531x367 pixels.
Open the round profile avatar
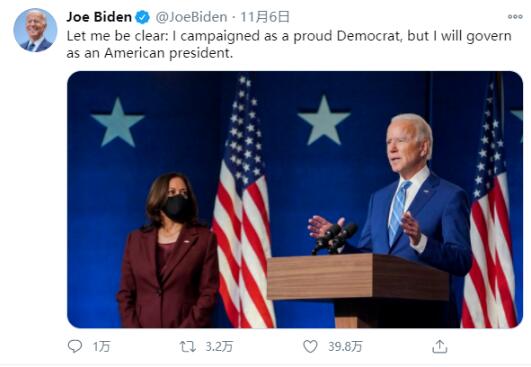pos(35,30)
